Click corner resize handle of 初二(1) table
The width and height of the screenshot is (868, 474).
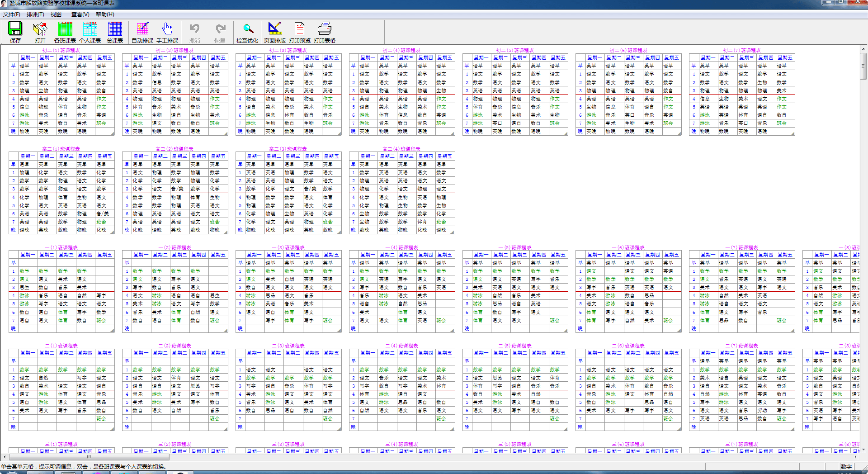click(x=112, y=133)
